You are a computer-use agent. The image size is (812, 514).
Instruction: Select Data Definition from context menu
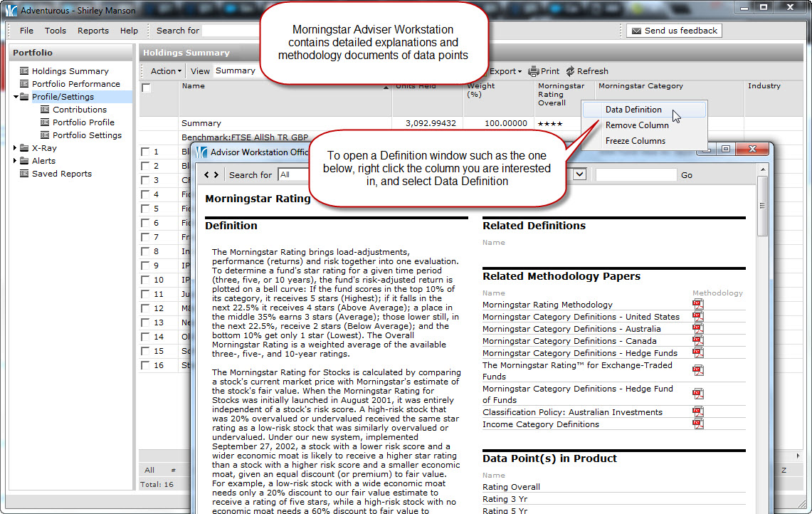[x=633, y=110]
